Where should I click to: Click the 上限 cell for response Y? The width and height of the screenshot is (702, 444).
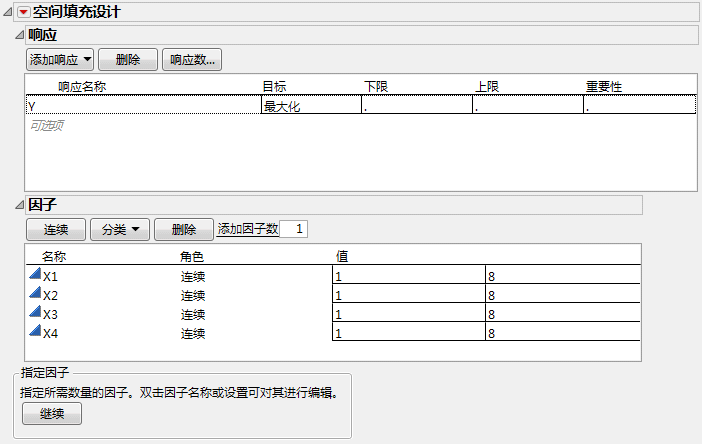pyautogui.click(x=528, y=106)
